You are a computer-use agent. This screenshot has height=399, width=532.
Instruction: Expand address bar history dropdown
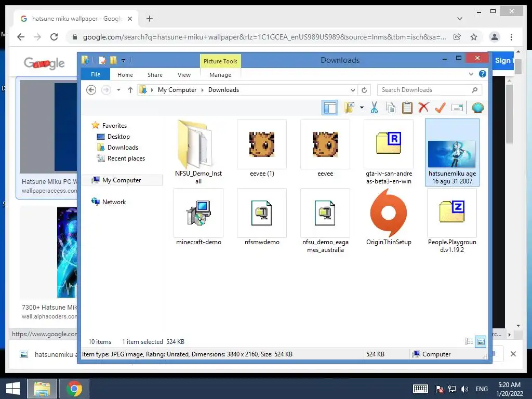(353, 90)
